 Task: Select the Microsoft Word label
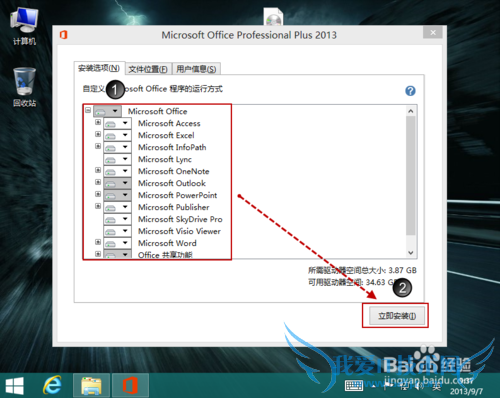point(167,243)
